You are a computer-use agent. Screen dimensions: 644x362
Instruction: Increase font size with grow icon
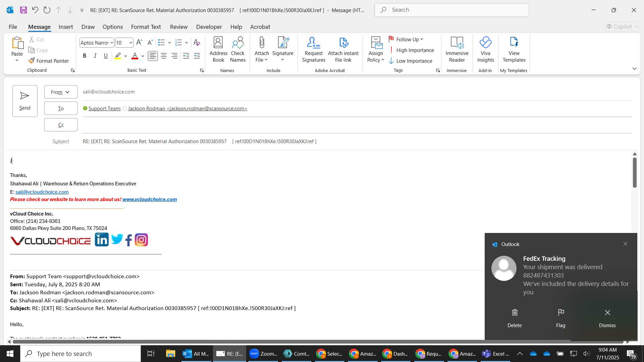pyautogui.click(x=139, y=42)
